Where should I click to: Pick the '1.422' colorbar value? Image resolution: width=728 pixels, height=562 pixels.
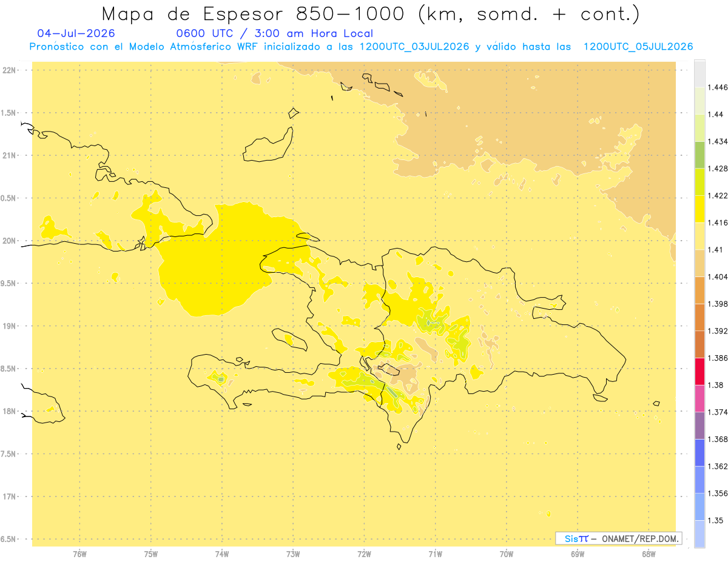[x=718, y=195]
